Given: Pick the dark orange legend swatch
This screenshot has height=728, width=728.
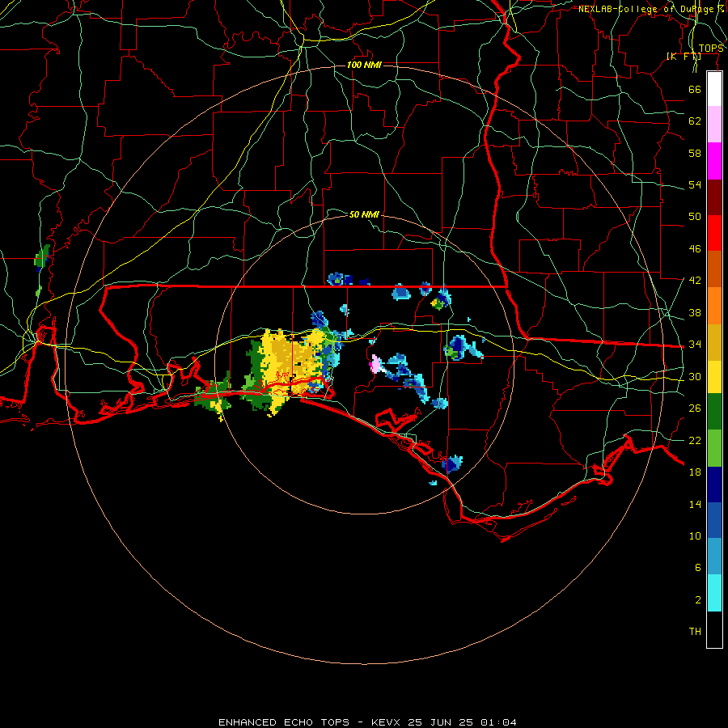Looking at the screenshot, I should click(714, 269).
